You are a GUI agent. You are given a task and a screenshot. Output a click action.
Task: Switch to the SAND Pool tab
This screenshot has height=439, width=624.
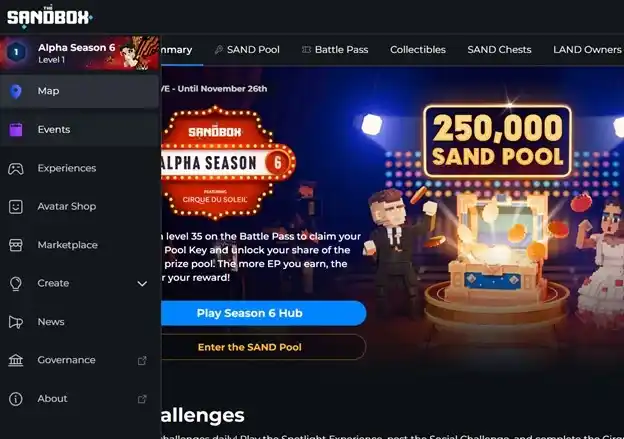tap(247, 50)
